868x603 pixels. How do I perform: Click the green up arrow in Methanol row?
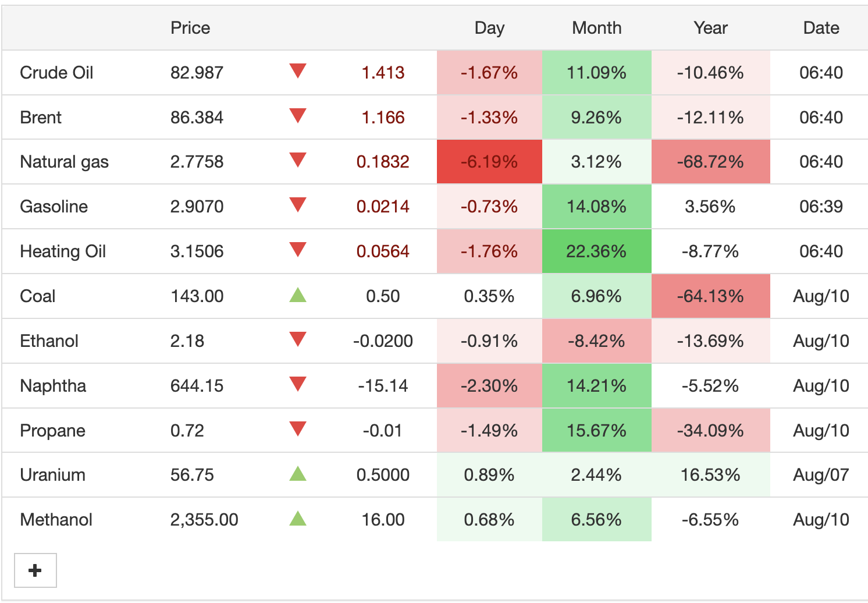tap(298, 519)
